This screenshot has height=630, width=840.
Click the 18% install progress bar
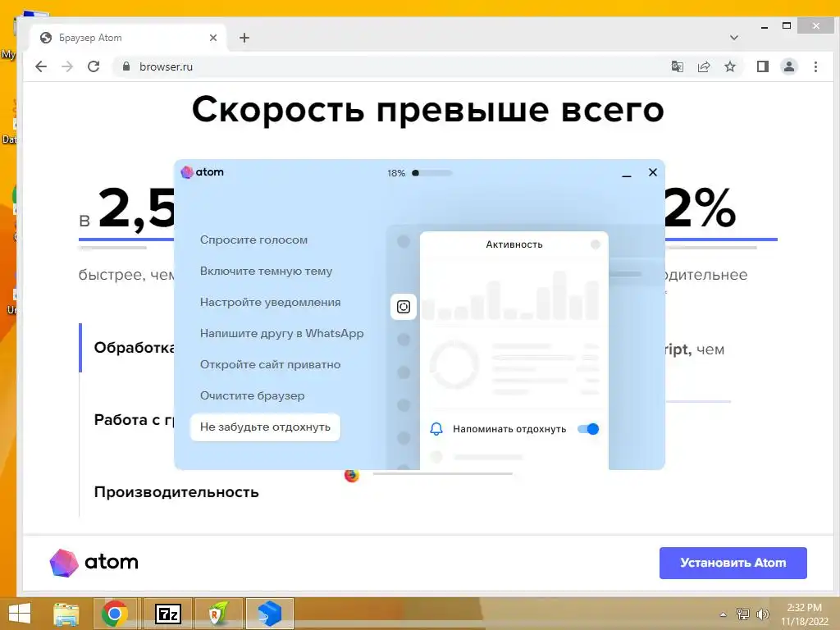tap(431, 173)
